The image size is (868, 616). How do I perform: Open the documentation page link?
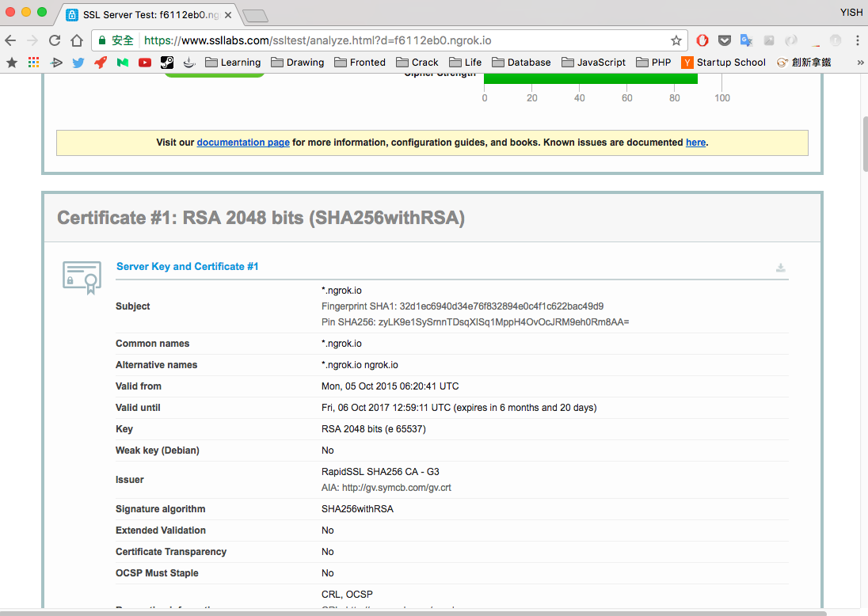[243, 143]
